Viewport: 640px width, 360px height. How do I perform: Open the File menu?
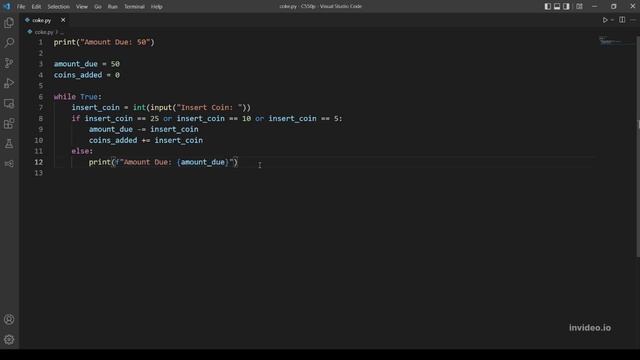coord(21,7)
